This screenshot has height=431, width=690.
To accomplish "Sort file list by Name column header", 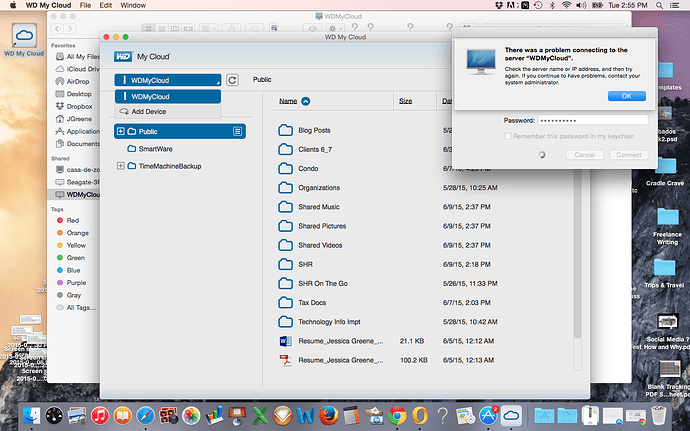I will [288, 101].
